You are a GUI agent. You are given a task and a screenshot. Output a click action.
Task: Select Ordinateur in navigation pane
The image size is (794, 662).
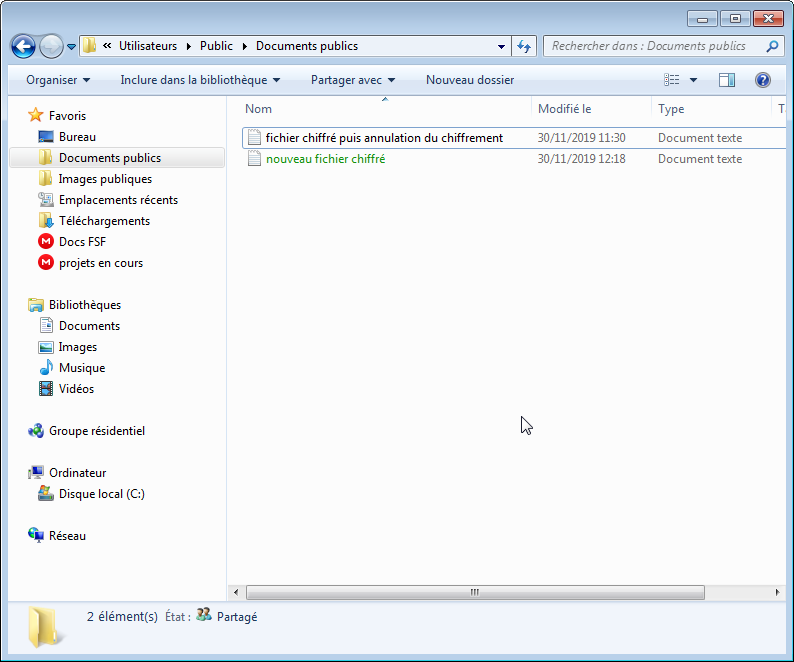coord(77,473)
